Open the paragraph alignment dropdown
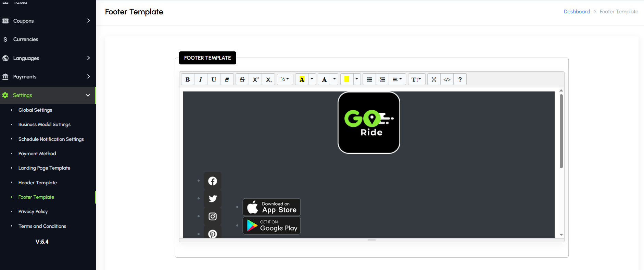 [x=397, y=79]
